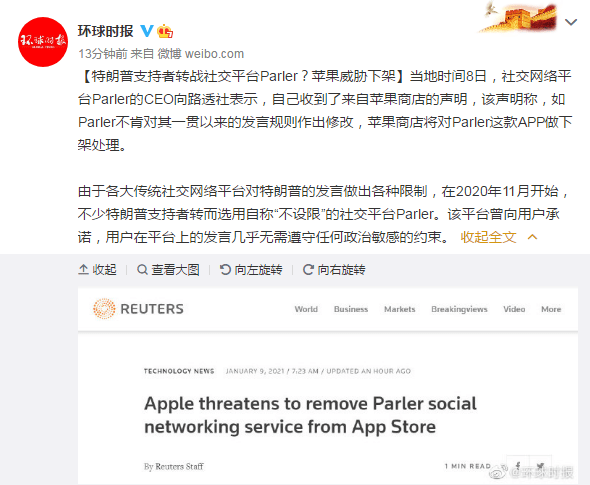Select the Business tab in Reuters nav
This screenshot has width=590, height=485.
point(351,309)
